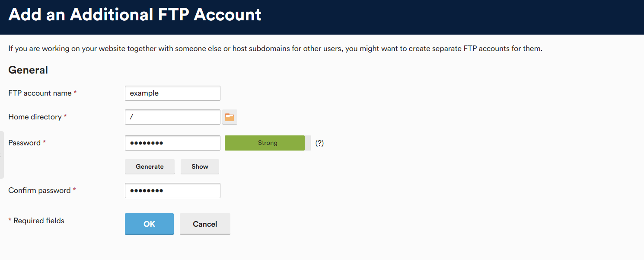Select the Password input field
Image resolution: width=644 pixels, height=260 pixels.
(x=172, y=143)
